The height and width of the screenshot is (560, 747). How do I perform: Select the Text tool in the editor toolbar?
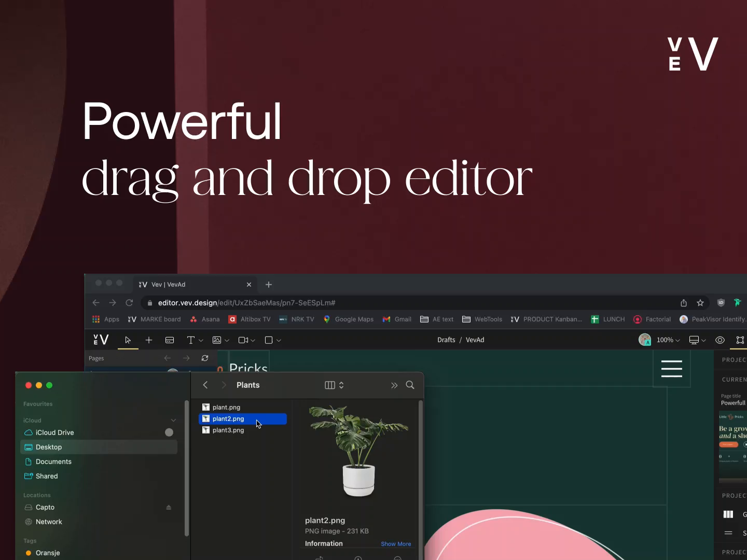coord(191,340)
